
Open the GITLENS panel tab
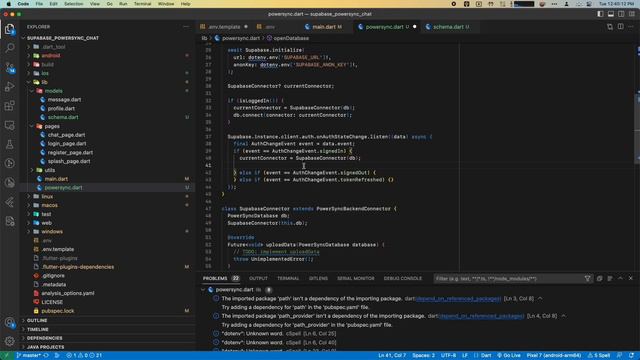coord(318,278)
